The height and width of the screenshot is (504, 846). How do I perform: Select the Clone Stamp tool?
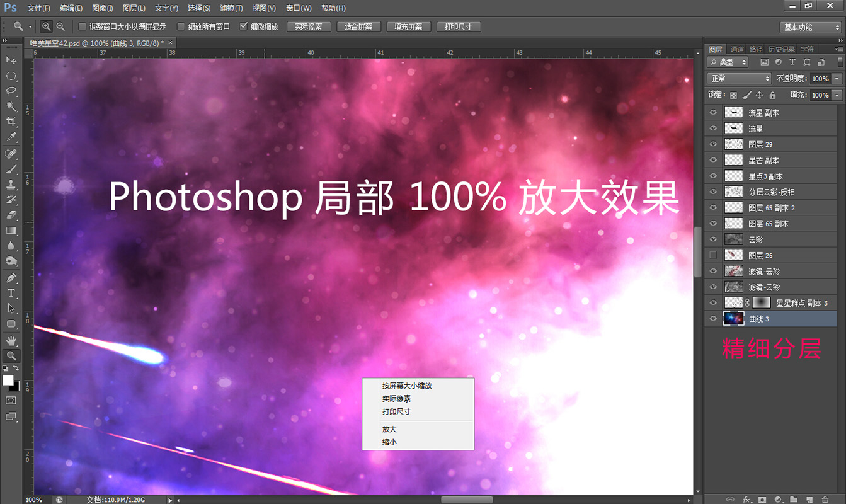pyautogui.click(x=11, y=185)
